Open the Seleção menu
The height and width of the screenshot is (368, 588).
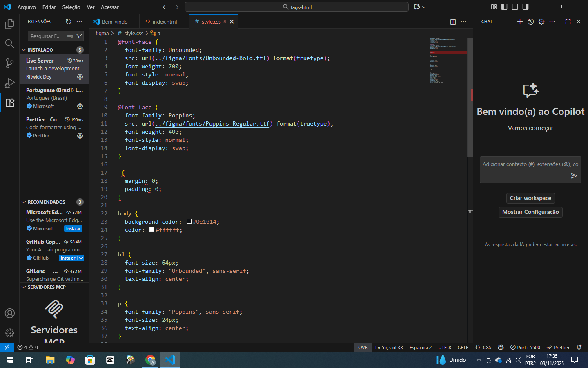(x=71, y=7)
